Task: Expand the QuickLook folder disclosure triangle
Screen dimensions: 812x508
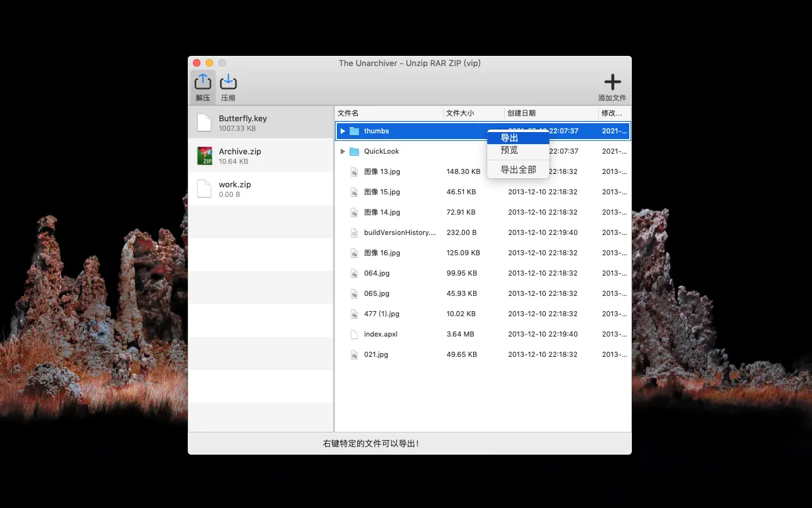Action: (x=343, y=151)
